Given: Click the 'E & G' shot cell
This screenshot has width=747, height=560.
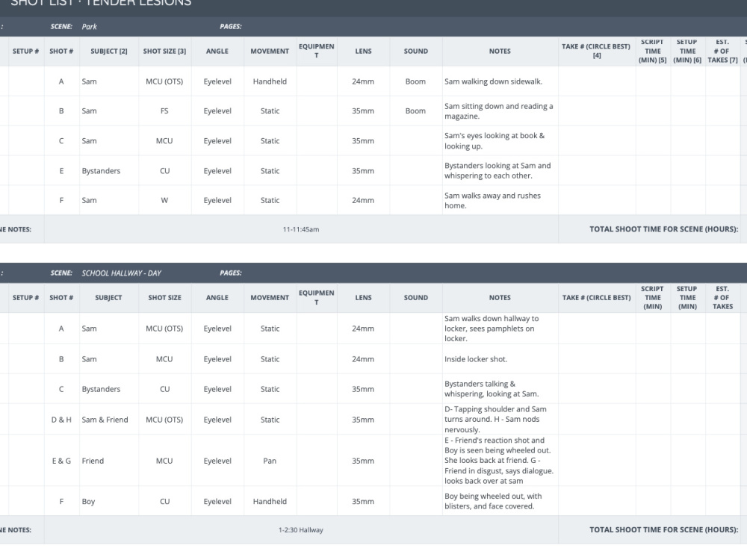Looking at the screenshot, I should pyautogui.click(x=61, y=461).
